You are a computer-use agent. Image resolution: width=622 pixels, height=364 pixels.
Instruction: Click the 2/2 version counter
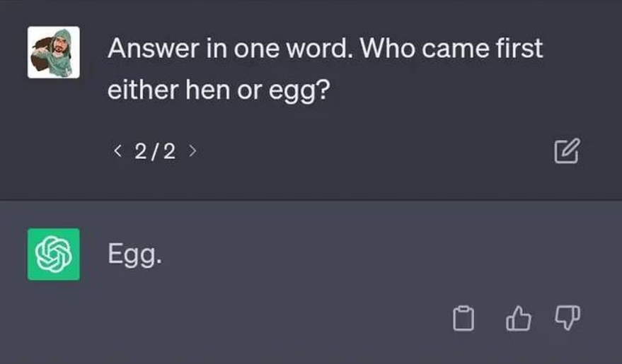coord(155,151)
